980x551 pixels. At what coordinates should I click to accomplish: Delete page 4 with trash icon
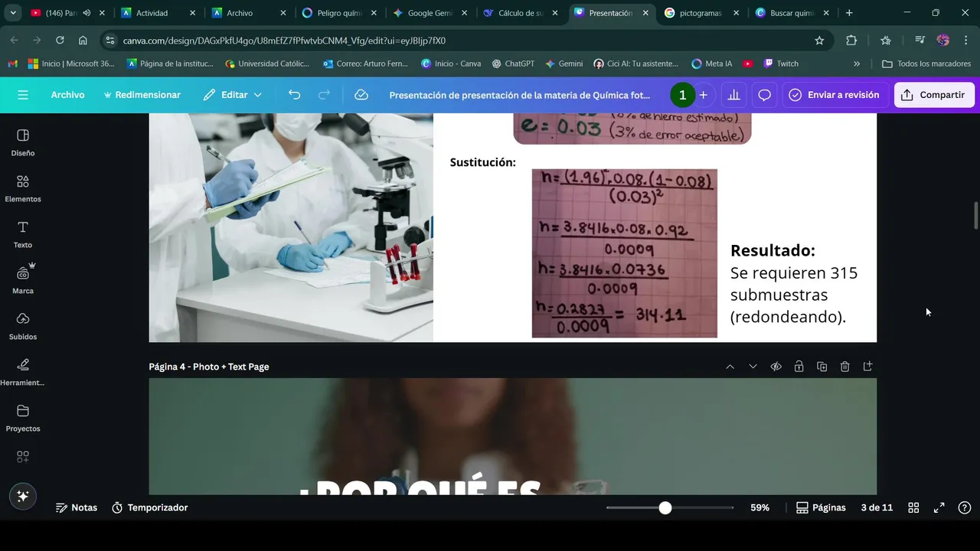844,367
